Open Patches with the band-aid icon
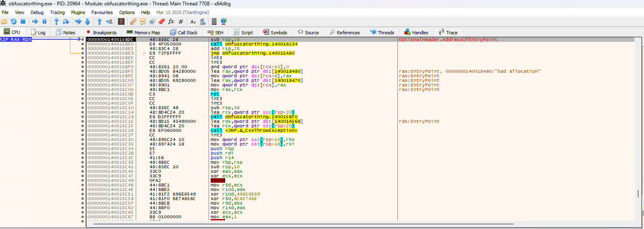 tap(133, 21)
